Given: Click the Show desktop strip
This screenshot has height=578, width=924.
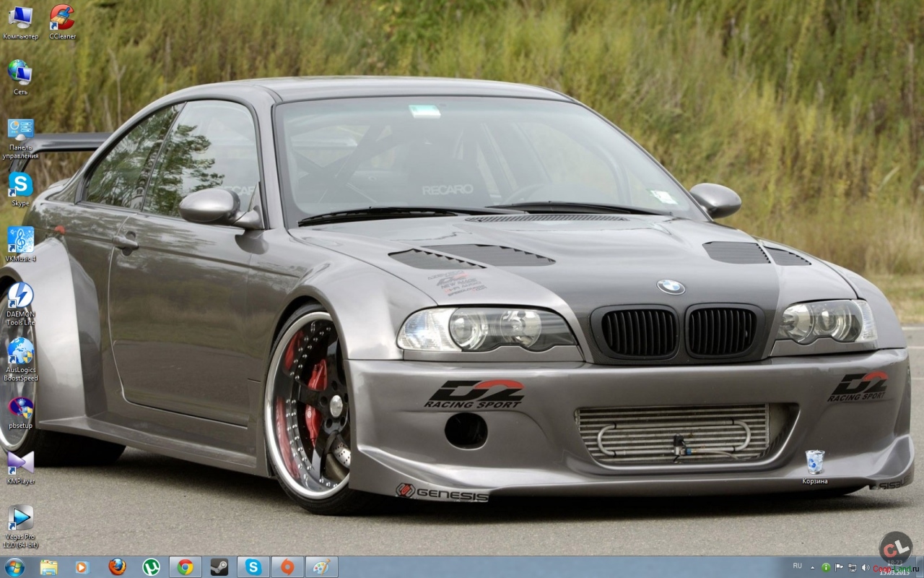Looking at the screenshot, I should [920, 567].
